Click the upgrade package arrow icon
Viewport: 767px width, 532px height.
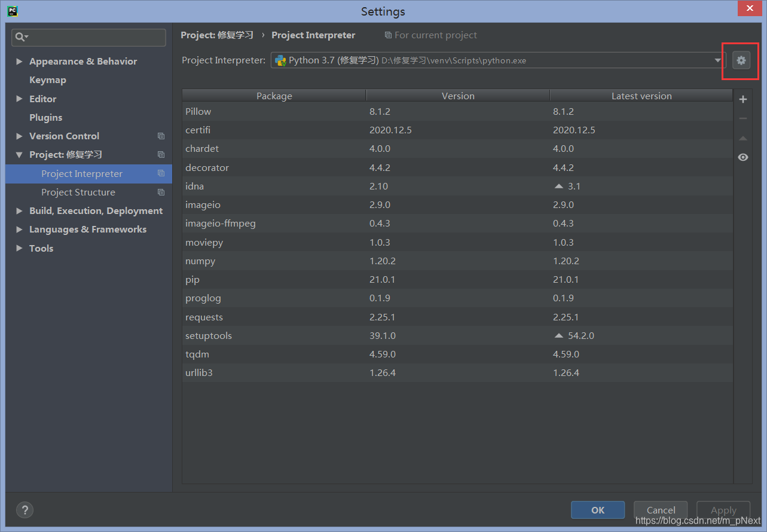[743, 138]
